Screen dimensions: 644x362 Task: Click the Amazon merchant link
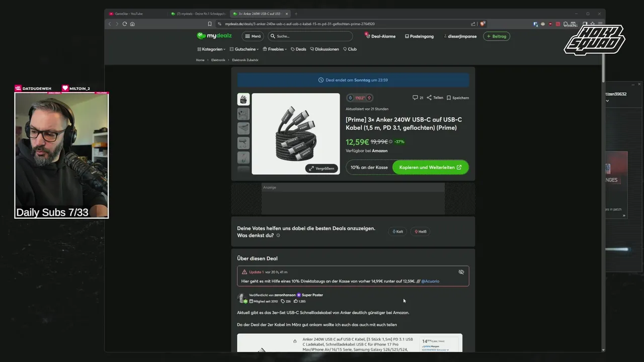click(380, 151)
